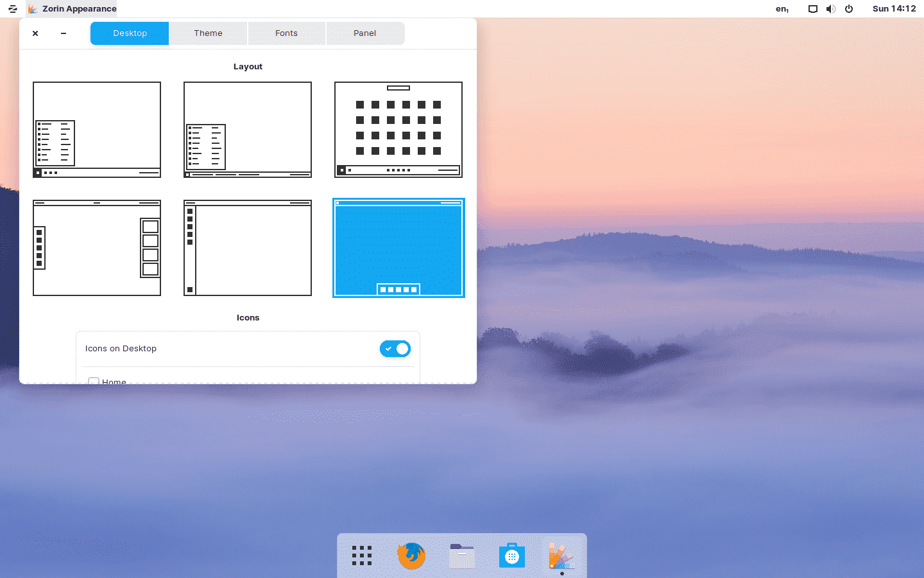Open the network indicator menu
Image resolution: width=924 pixels, height=578 pixels.
[x=813, y=9]
